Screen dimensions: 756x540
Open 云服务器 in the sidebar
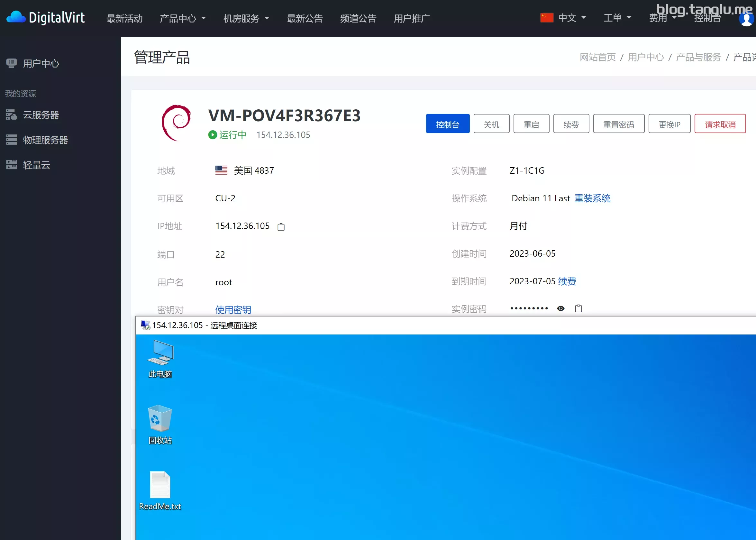(x=41, y=115)
